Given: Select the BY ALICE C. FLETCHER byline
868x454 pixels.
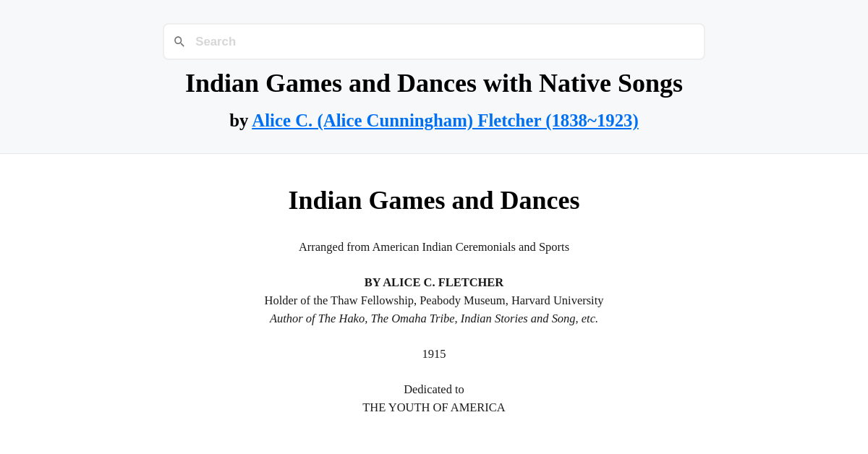Looking at the screenshot, I should point(434,282).
